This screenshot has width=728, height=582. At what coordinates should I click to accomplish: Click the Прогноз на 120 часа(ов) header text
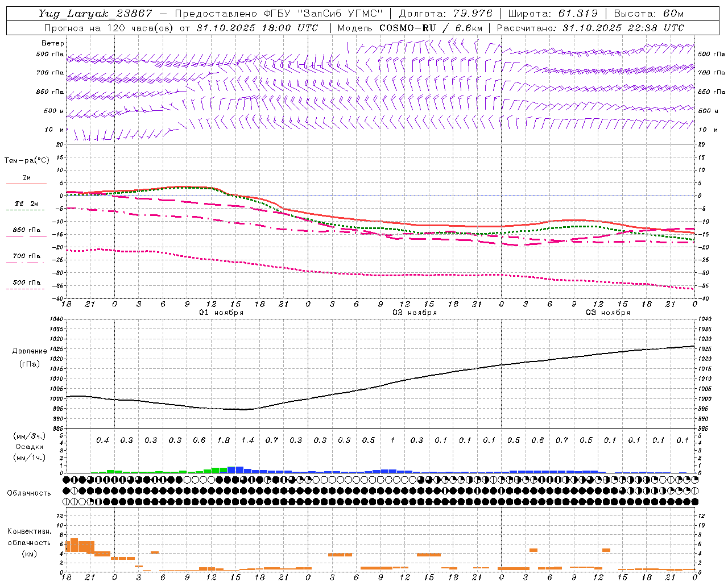[109, 28]
